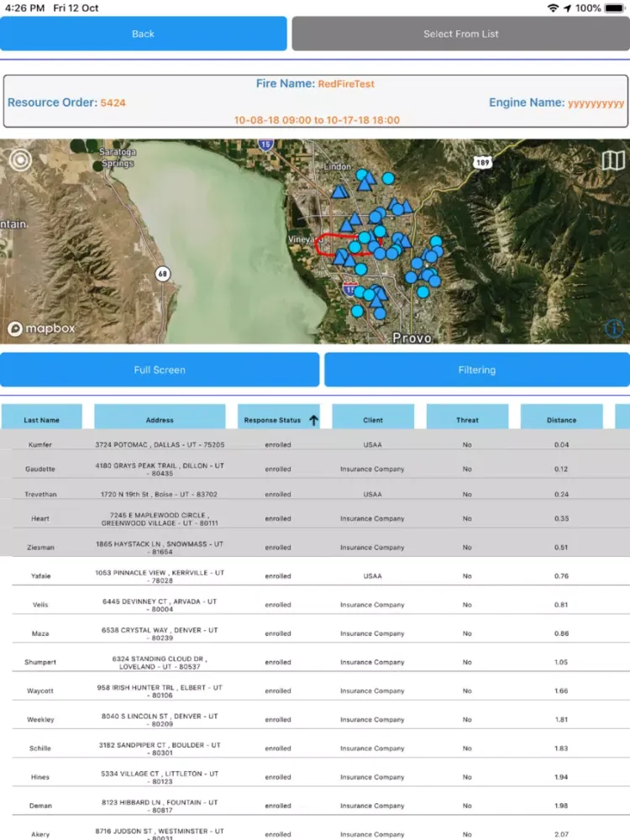Click distance value 0.76
Image resolution: width=630 pixels, height=840 pixels.
(561, 576)
